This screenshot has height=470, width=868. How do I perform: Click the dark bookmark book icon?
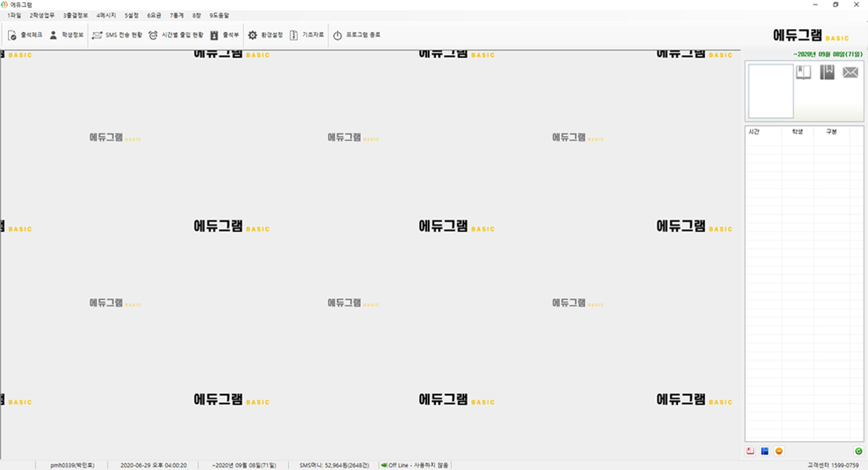[827, 73]
